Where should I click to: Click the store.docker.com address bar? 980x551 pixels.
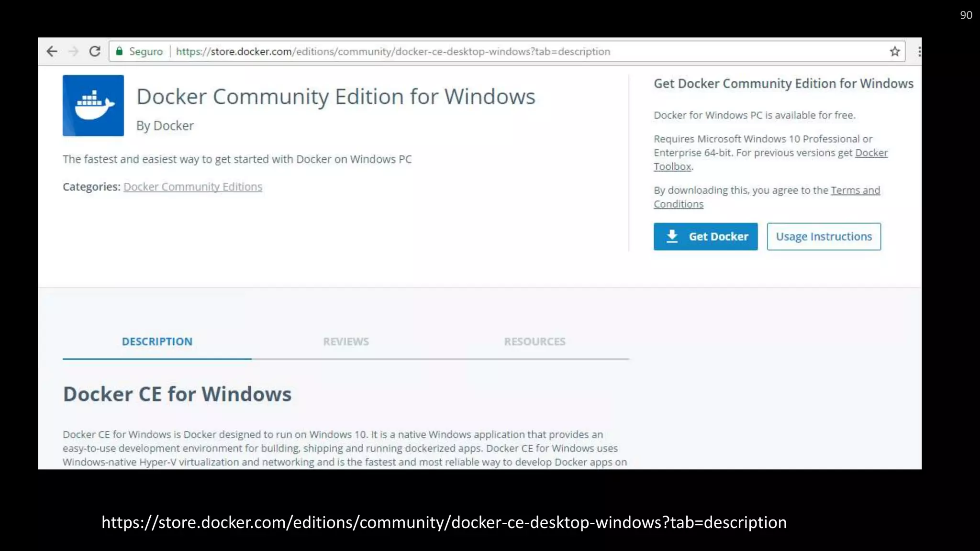507,51
